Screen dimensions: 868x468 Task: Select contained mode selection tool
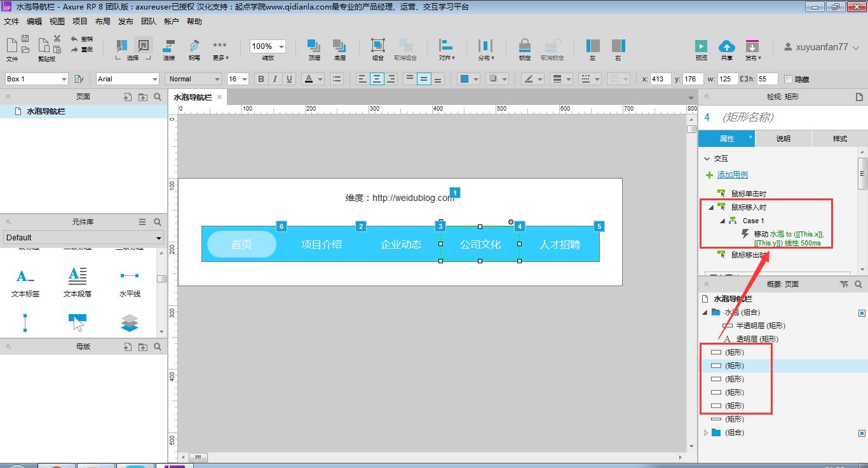[x=144, y=46]
